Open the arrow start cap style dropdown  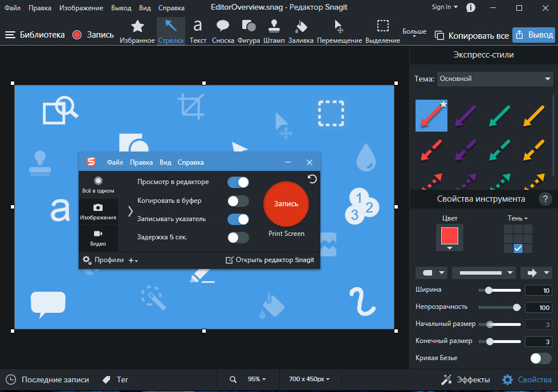click(433, 273)
